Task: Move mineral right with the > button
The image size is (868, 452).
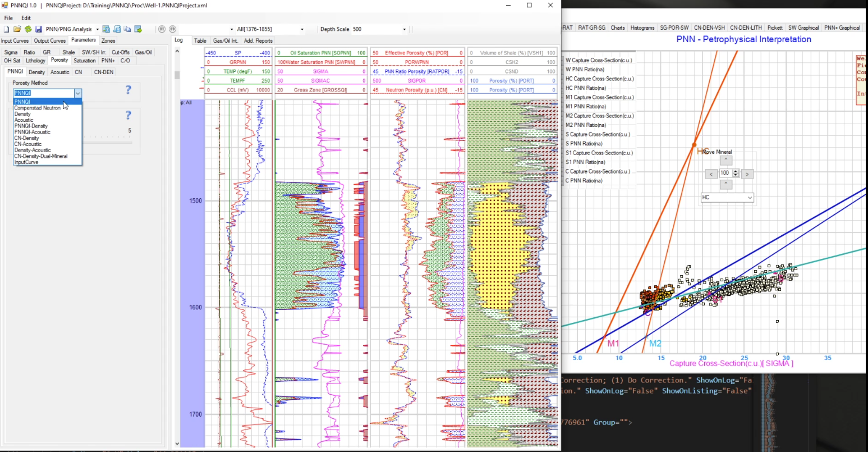Action: pos(747,174)
